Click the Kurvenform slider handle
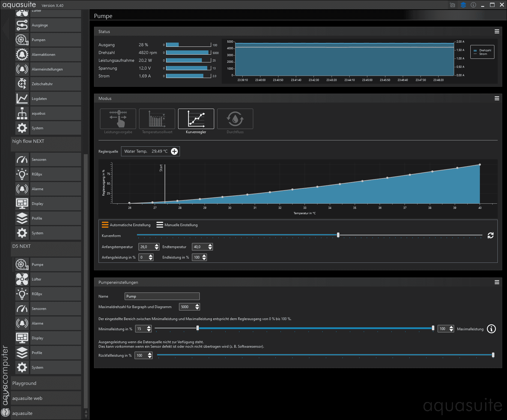The height and width of the screenshot is (420, 507). click(x=338, y=235)
